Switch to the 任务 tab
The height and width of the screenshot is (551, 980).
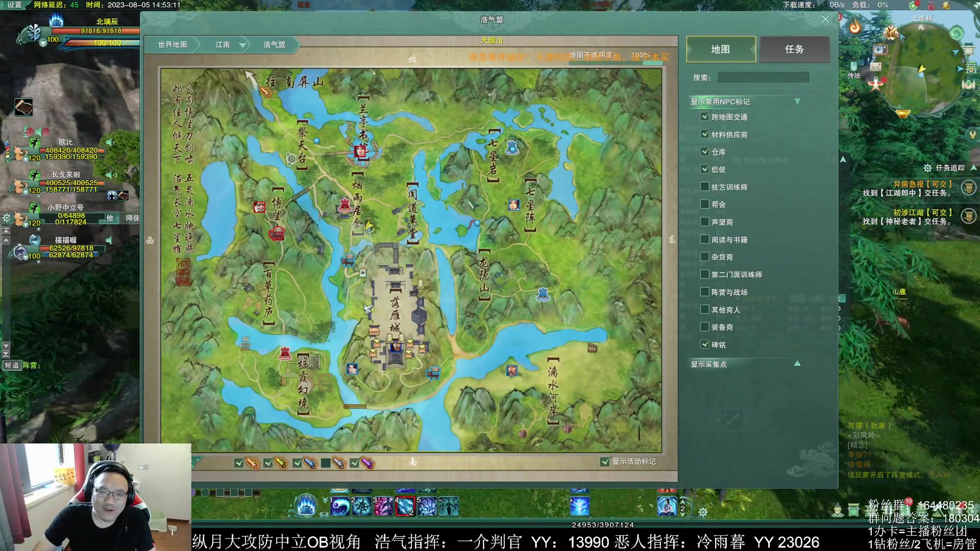795,49
